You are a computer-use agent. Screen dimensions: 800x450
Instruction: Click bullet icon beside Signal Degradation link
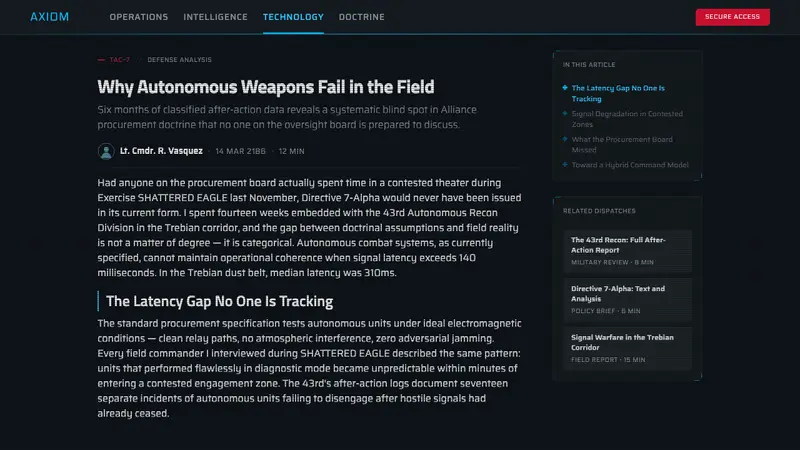click(565, 113)
